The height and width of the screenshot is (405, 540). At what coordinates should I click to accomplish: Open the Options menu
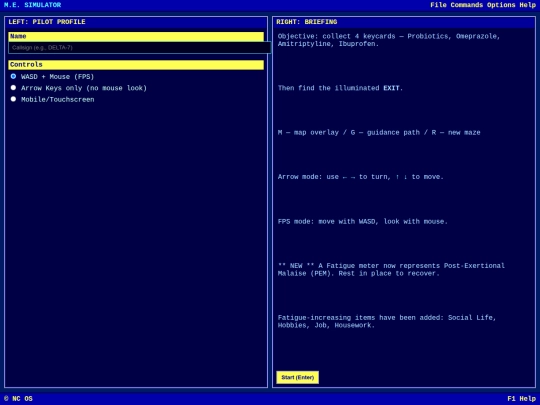501,5
